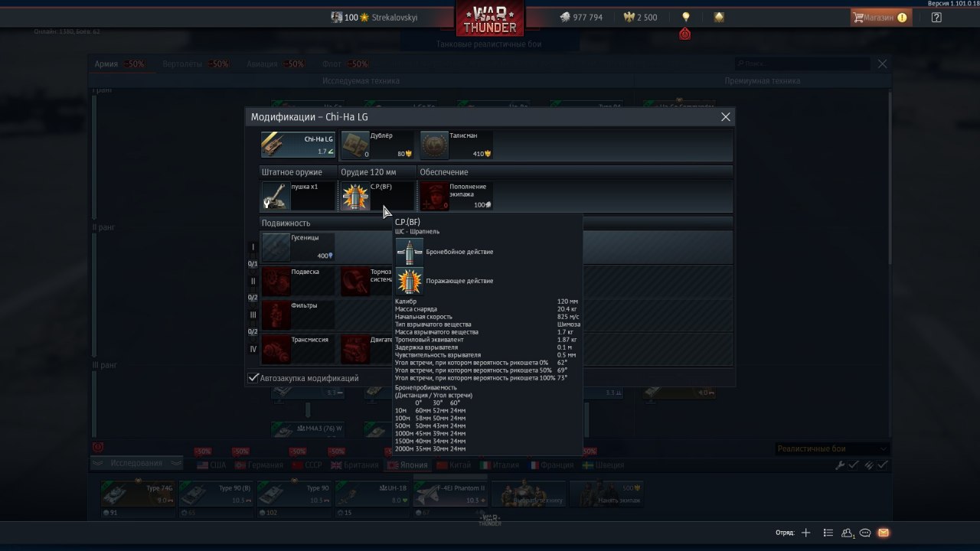Viewport: 980px width, 551px height.
Task: Click Нанять экипаж hire crew slot
Action: 607,494
